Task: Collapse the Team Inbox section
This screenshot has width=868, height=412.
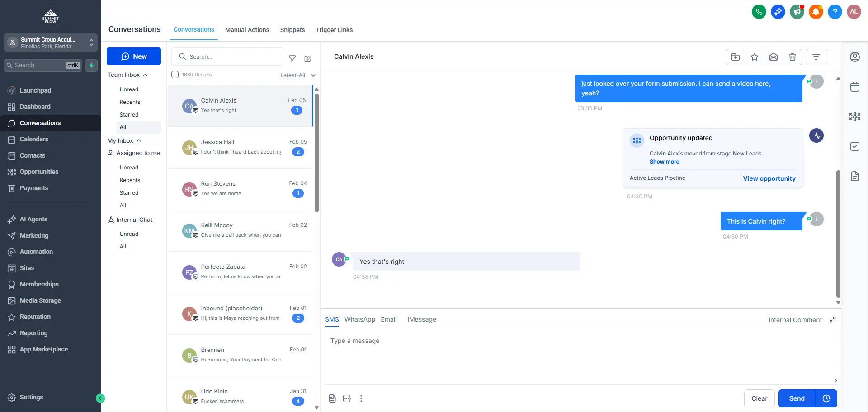Action: 145,75
